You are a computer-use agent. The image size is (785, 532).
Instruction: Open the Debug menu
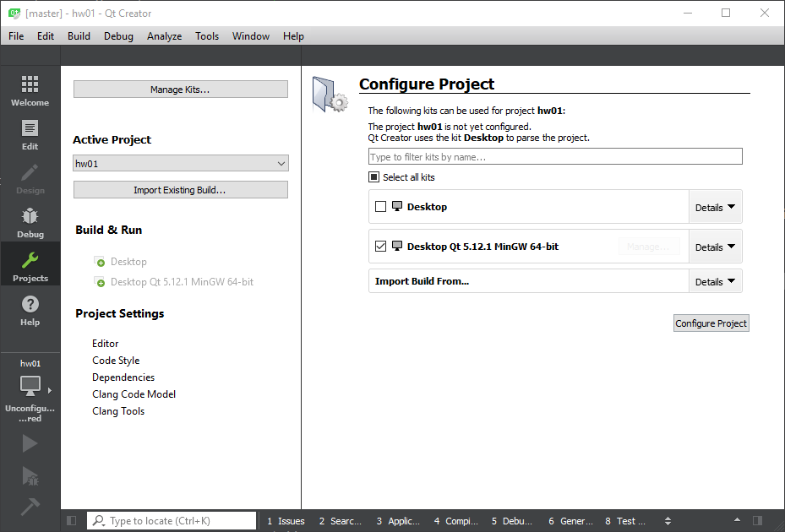coord(118,36)
